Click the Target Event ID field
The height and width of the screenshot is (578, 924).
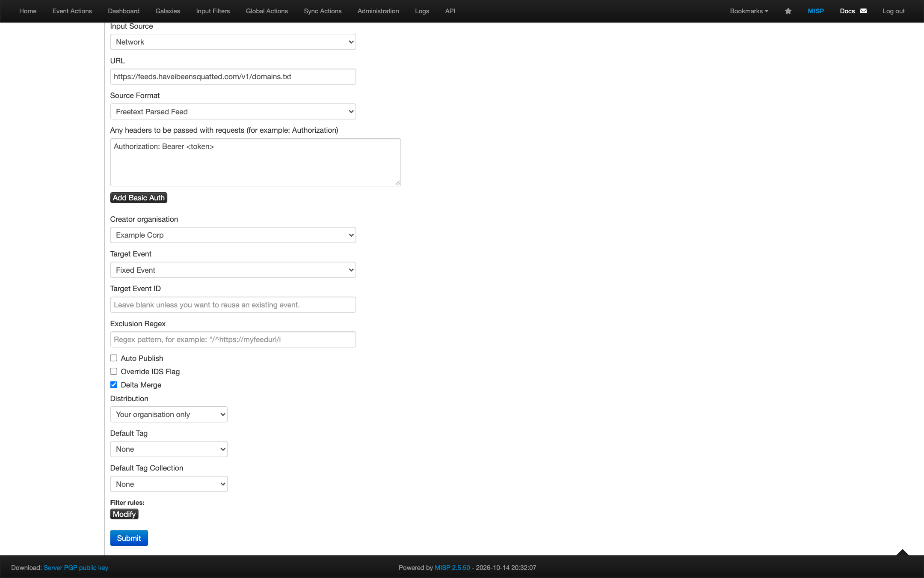click(233, 305)
